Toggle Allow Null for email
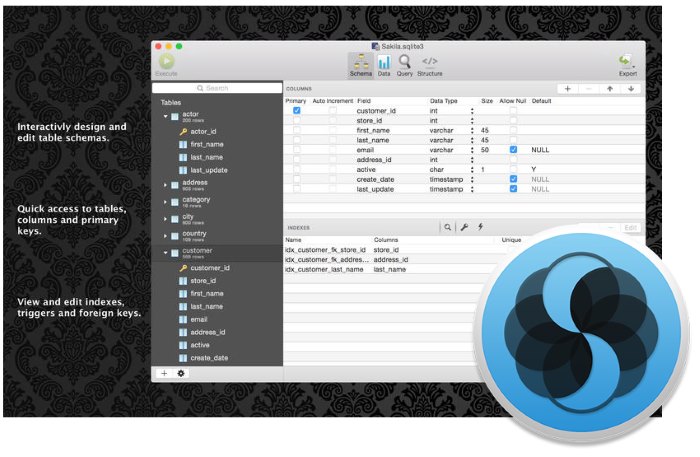 513,150
